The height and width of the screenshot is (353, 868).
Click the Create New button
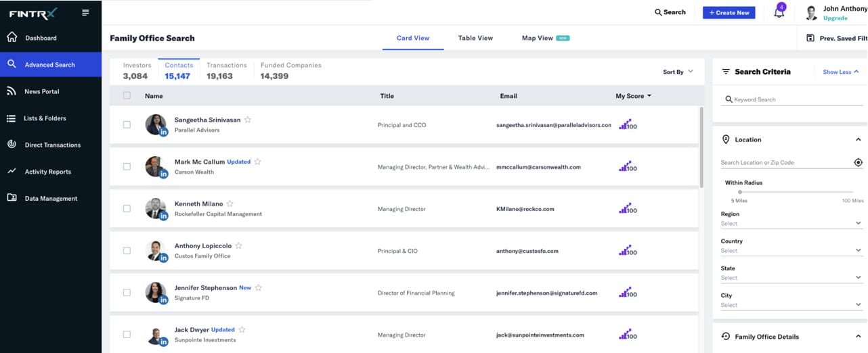[x=729, y=12]
